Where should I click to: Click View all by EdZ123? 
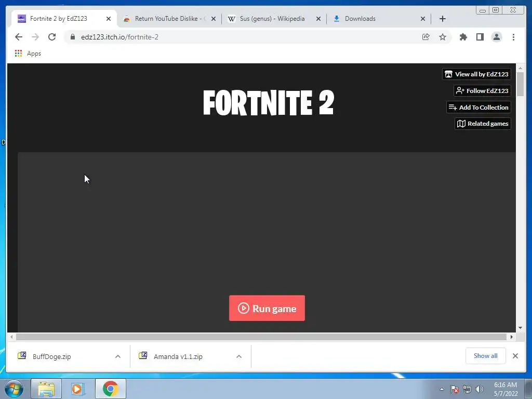point(477,74)
